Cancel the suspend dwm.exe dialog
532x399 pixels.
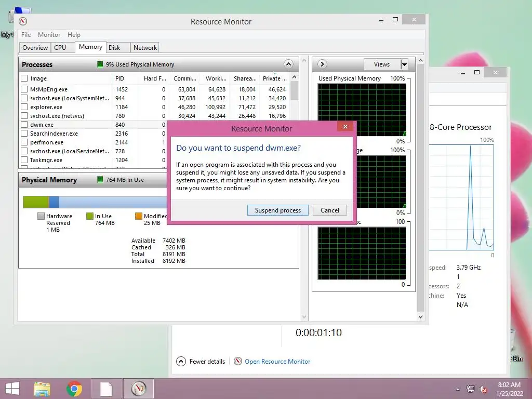pos(330,210)
